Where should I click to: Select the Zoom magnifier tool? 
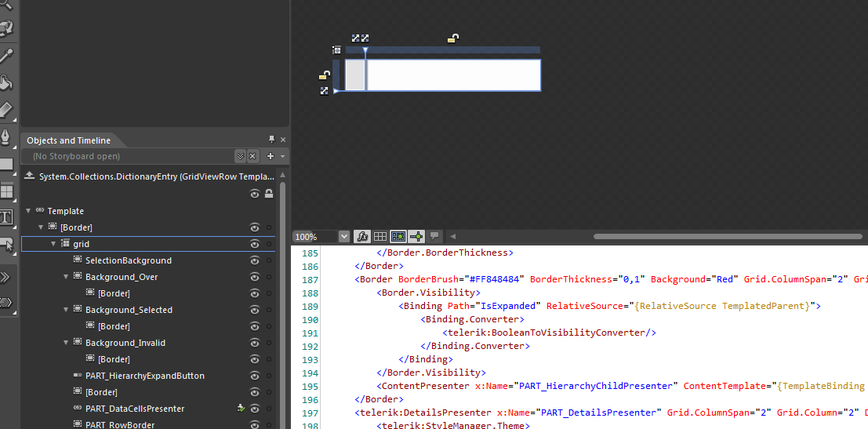click(x=5, y=3)
